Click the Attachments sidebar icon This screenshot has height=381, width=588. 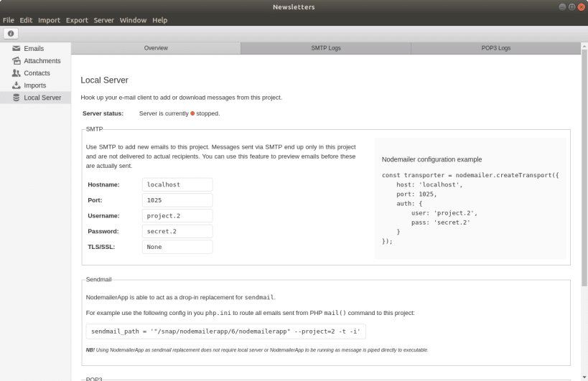[16, 61]
